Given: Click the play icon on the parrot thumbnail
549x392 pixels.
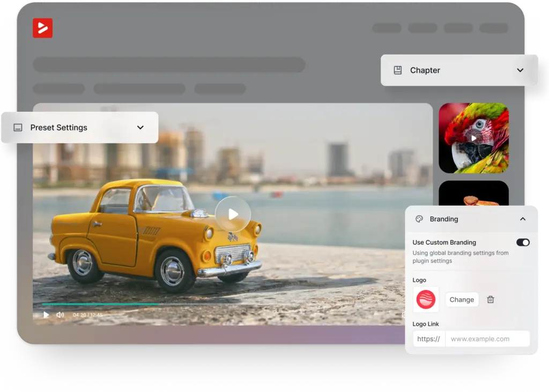Looking at the screenshot, I should click(x=474, y=138).
